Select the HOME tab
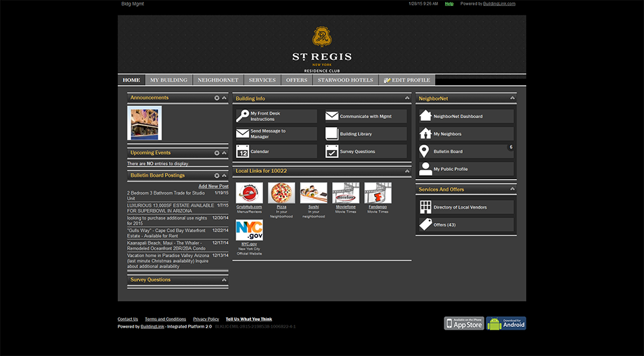Viewport: 644px width, 356px height. [x=131, y=80]
